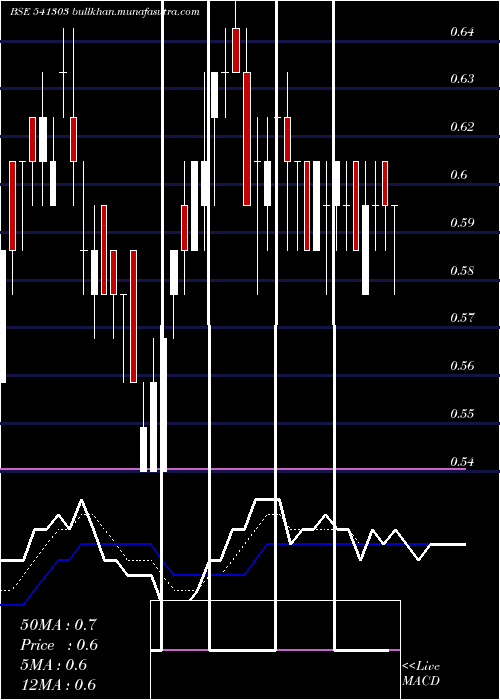Click the 0.6 price axis label
The image size is (500, 700).
click(458, 175)
